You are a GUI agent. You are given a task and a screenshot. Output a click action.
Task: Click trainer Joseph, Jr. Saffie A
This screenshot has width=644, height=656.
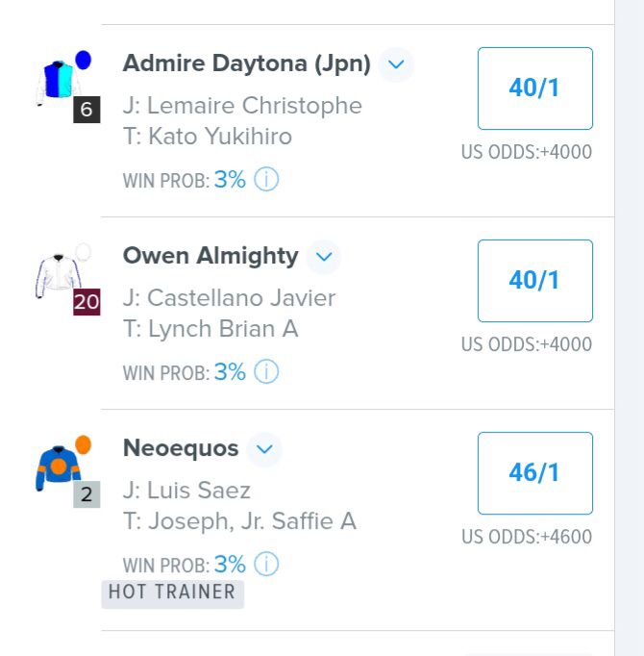pyautogui.click(x=252, y=521)
